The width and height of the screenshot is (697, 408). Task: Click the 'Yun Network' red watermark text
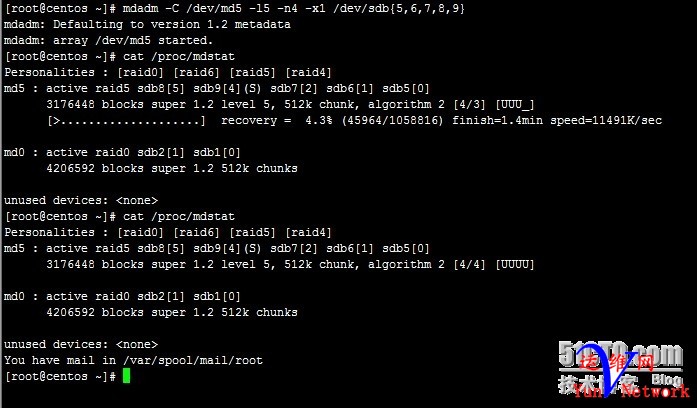click(x=631, y=391)
